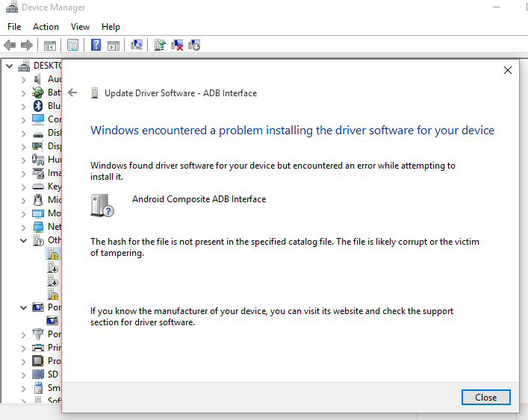
Task: Select the Display adapters card icon
Action: tap(37, 146)
